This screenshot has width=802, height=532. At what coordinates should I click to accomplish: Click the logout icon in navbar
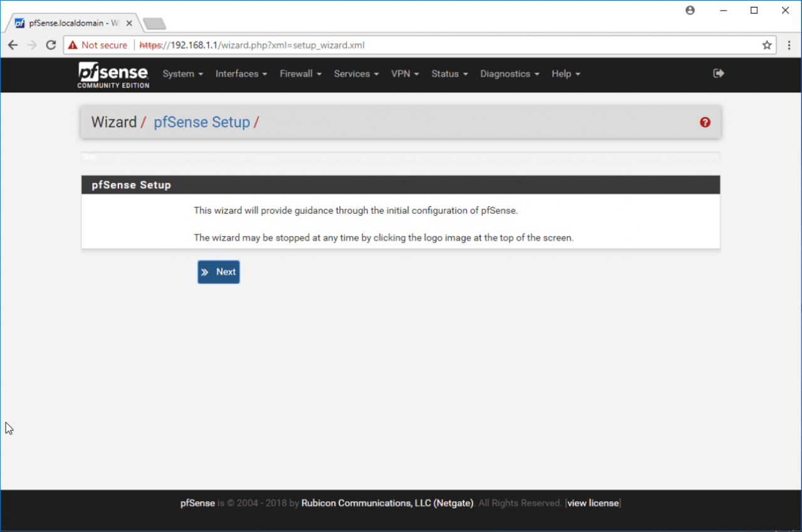pos(719,73)
